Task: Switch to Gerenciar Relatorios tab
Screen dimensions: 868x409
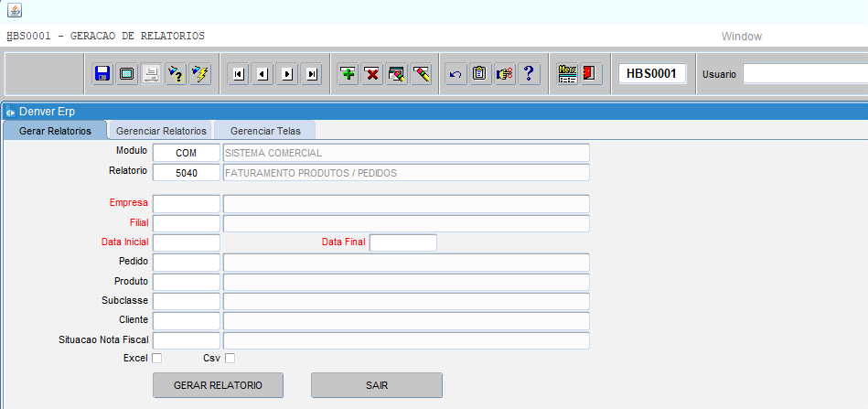Action: point(161,131)
